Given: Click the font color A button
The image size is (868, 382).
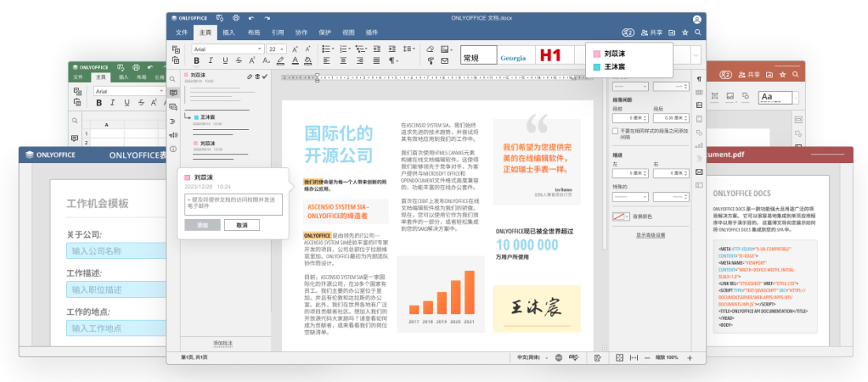Looking at the screenshot, I should [295, 61].
